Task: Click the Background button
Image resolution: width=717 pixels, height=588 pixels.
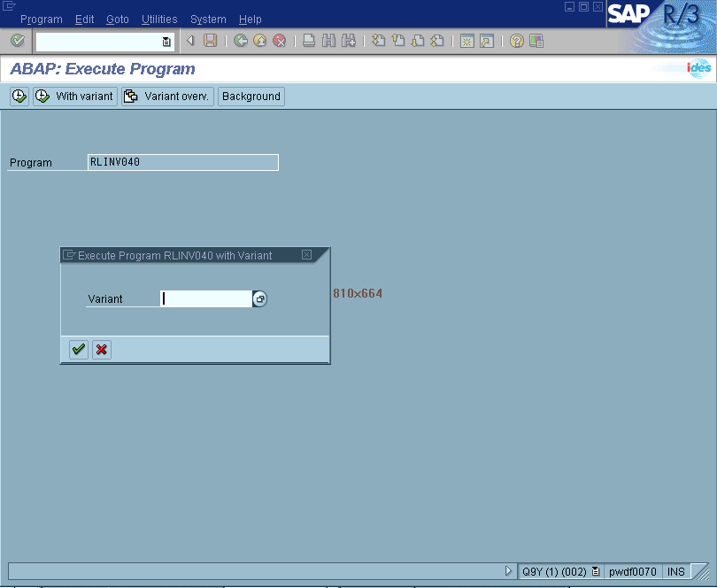Action: click(251, 97)
